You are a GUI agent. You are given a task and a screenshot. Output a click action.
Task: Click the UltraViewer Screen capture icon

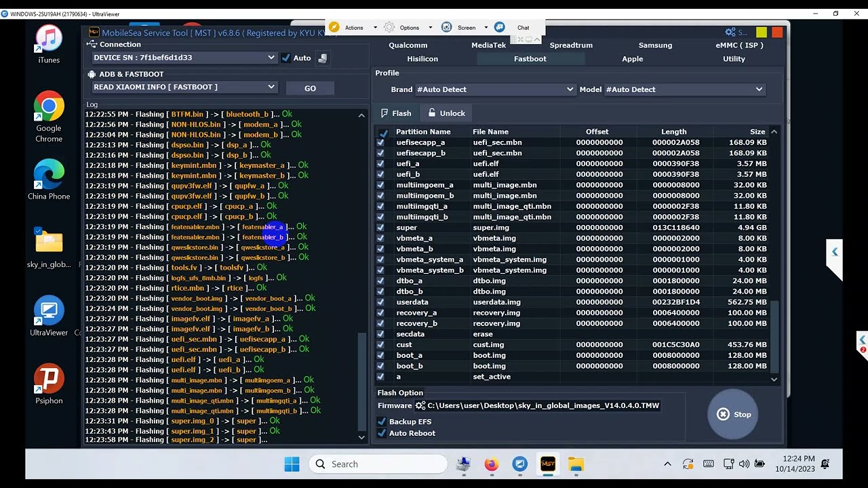click(447, 27)
